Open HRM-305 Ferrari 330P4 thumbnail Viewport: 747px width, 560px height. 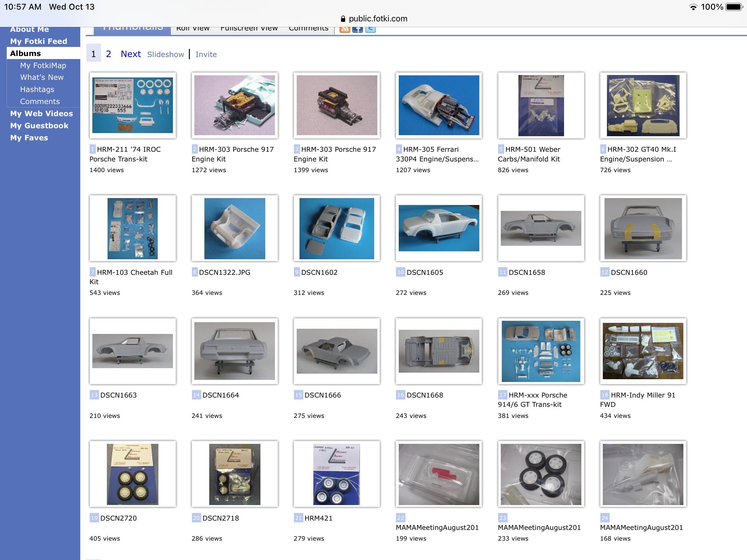point(439,105)
